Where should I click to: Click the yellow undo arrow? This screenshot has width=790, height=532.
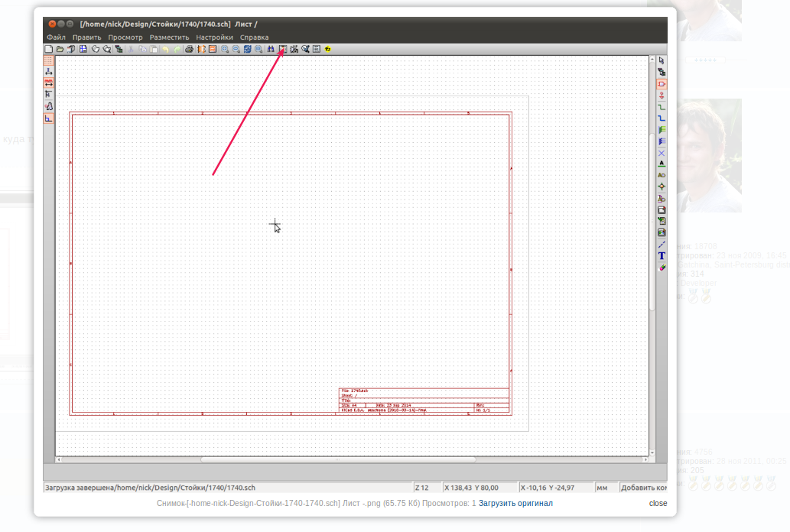click(x=165, y=49)
